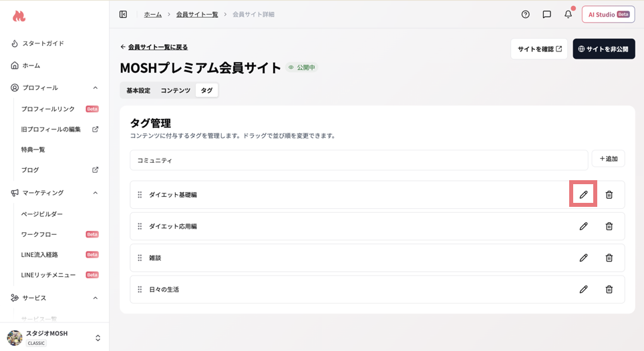Edit the ダイエット応用編 tag
The image size is (644, 351).
tap(583, 226)
